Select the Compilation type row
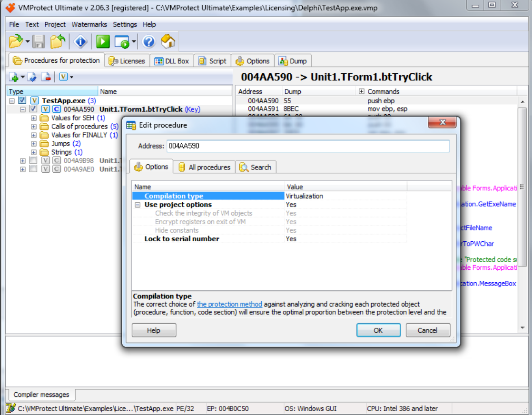This screenshot has height=415, width=532. coord(269,196)
